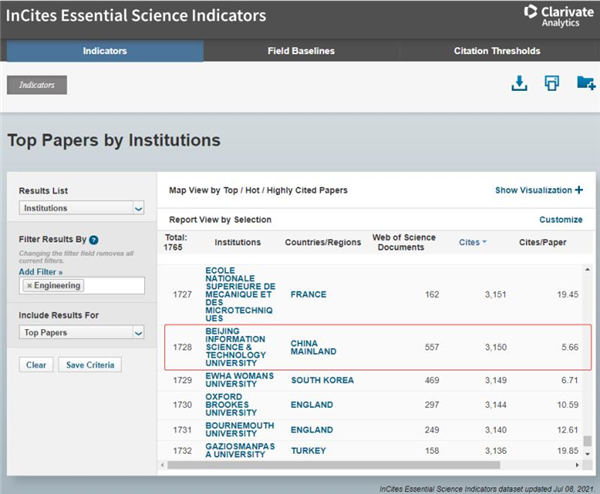
Task: Click the download report icon
Action: pyautogui.click(x=519, y=84)
